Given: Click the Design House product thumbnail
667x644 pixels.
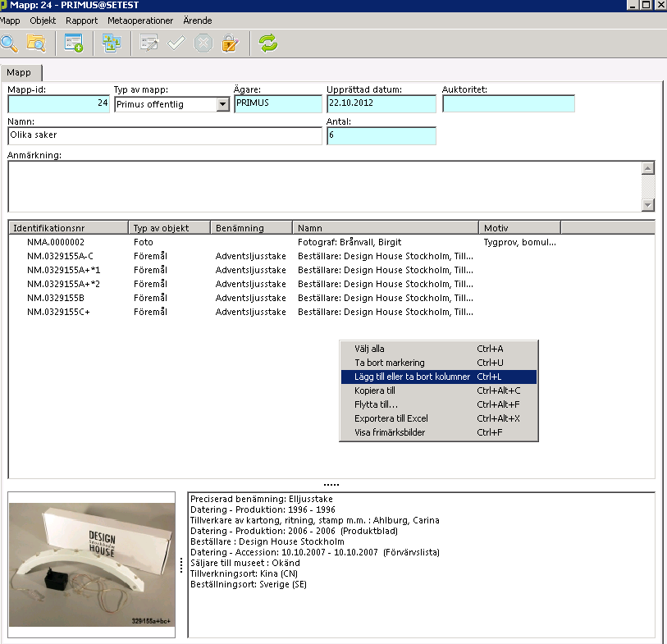Looking at the screenshot, I should point(92,564).
